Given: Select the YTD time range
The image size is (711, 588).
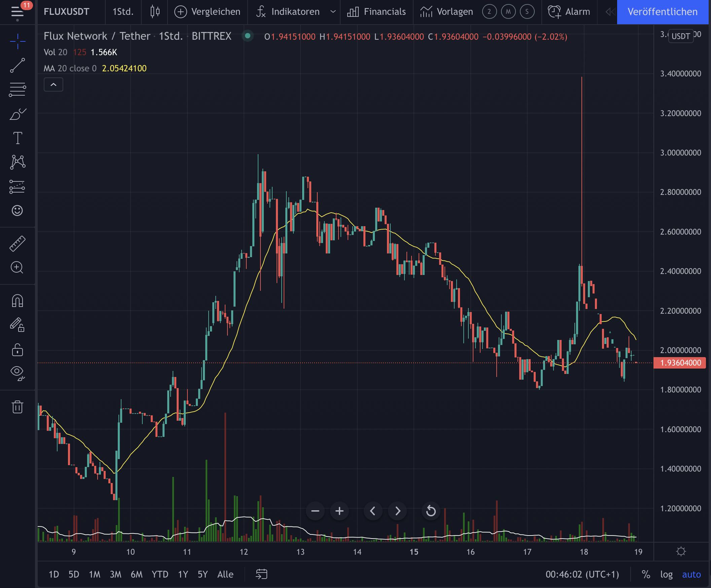Looking at the screenshot, I should [x=160, y=575].
